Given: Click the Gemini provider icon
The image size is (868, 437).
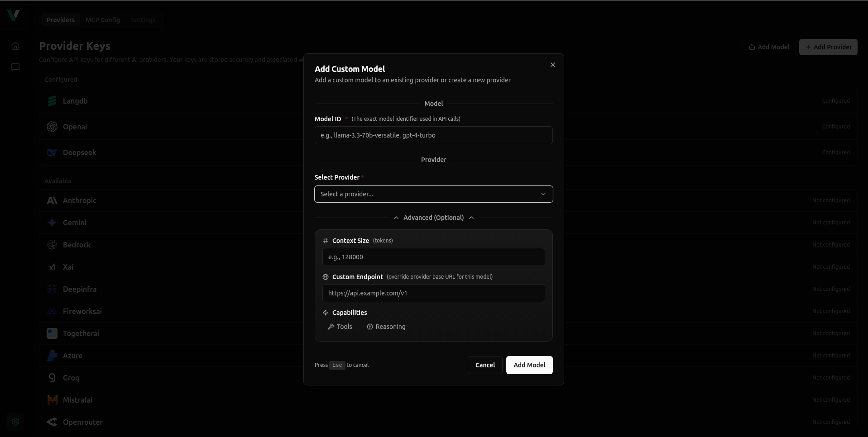Looking at the screenshot, I should click(52, 222).
